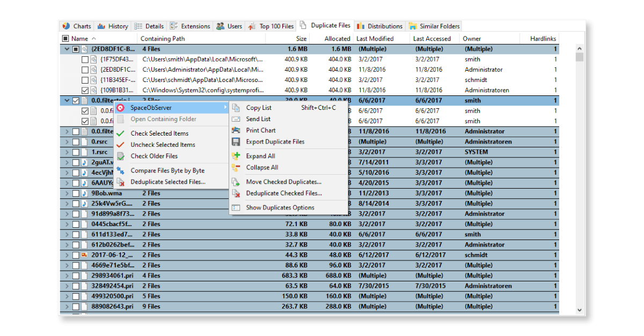The image size is (644, 336).
Task: Expand the 612b0262bef group
Action: [67, 245]
